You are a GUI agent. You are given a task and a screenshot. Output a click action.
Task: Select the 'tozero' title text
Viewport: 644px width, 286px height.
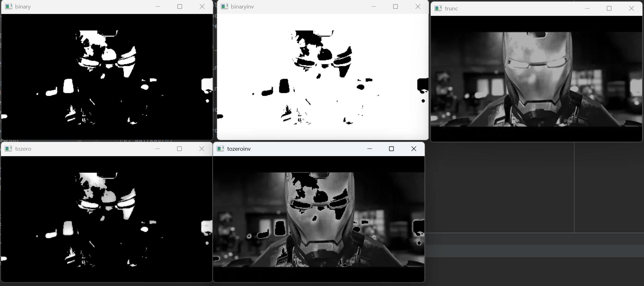point(23,149)
